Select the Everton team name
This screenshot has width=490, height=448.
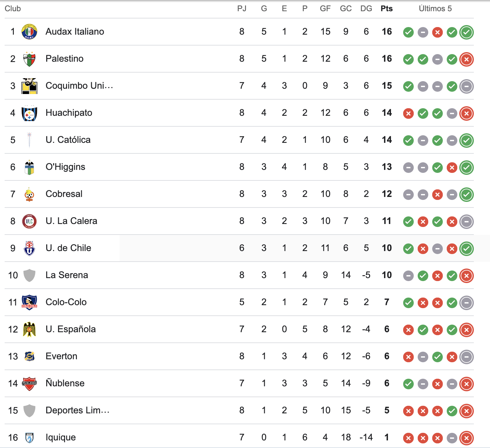coord(61,356)
